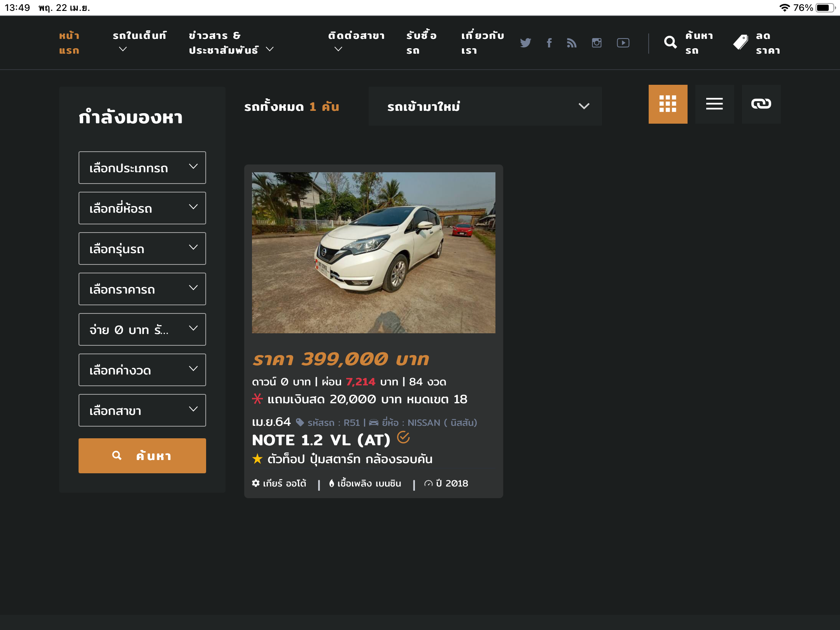The height and width of the screenshot is (630, 840).
Task: Expand the รถเข้ามาใหม่ sort dropdown
Action: (x=485, y=106)
